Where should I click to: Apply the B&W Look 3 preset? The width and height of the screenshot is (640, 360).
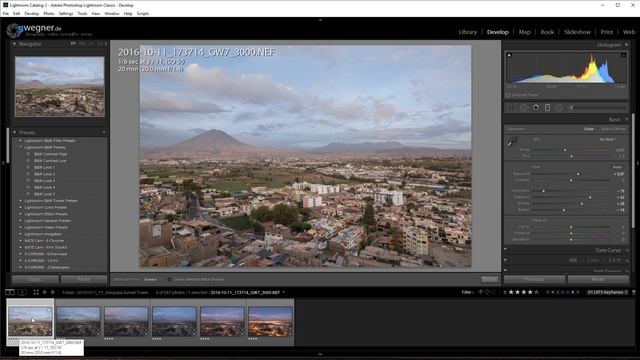click(44, 180)
